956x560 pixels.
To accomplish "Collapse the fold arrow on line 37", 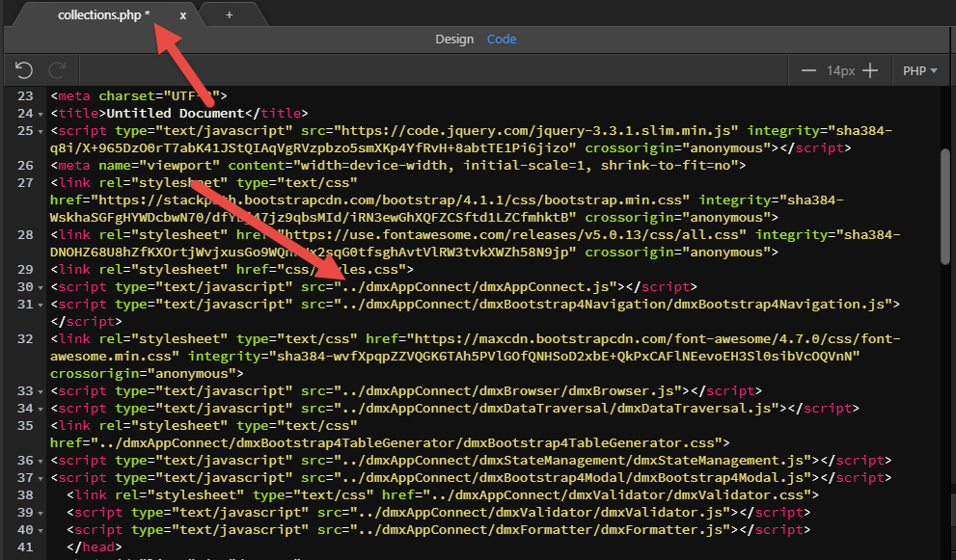I will pos(41,479).
